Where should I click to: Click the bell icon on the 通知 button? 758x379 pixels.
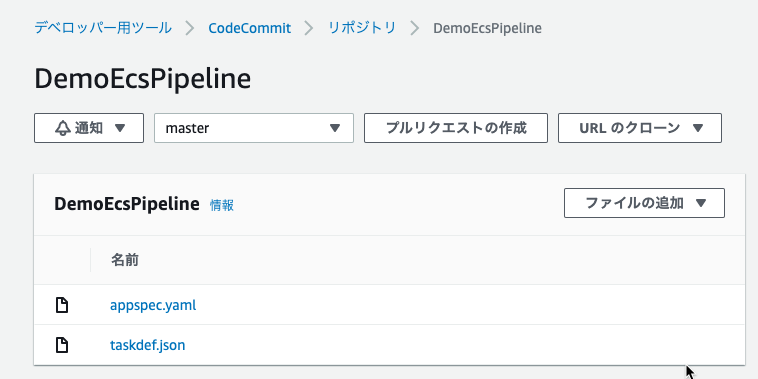point(63,128)
